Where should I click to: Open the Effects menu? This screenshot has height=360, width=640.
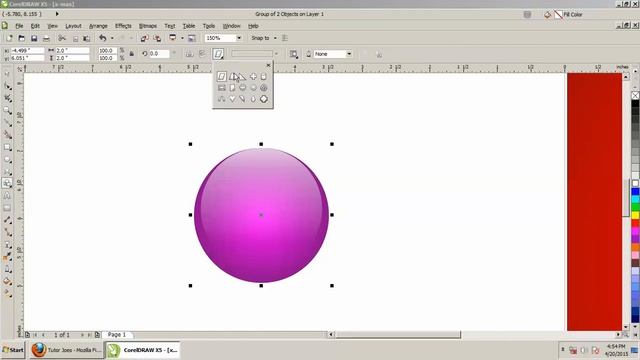(123, 26)
